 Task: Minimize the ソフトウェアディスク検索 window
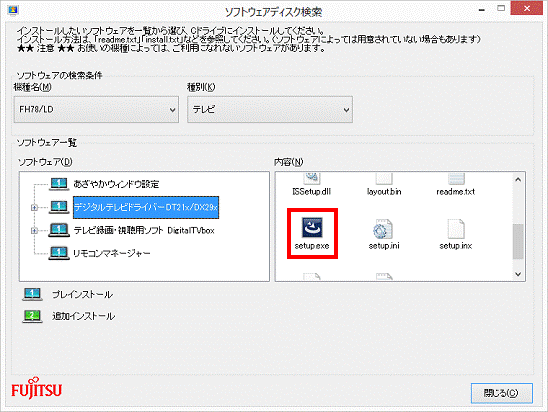pyautogui.click(x=482, y=9)
